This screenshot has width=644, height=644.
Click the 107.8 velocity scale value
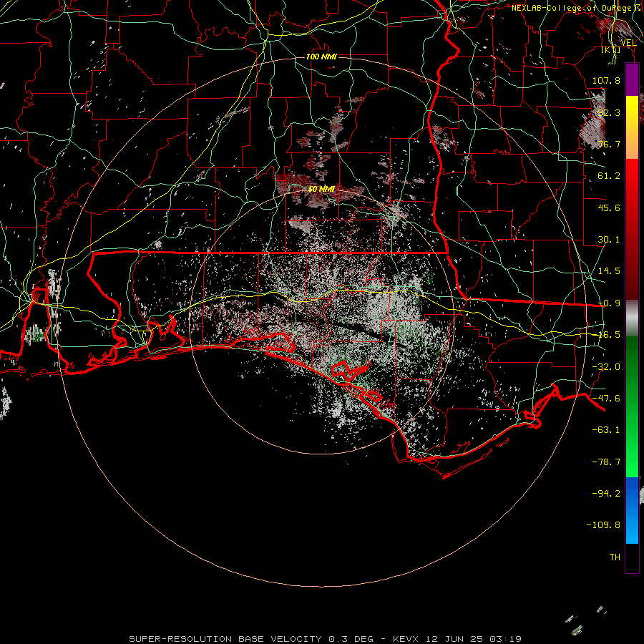[x=606, y=80]
